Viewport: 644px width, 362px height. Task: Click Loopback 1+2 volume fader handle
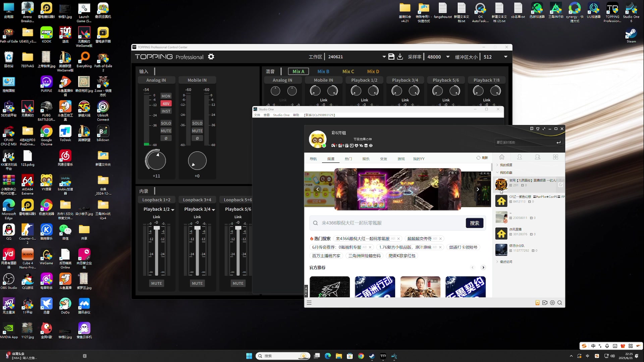[x=156, y=228]
